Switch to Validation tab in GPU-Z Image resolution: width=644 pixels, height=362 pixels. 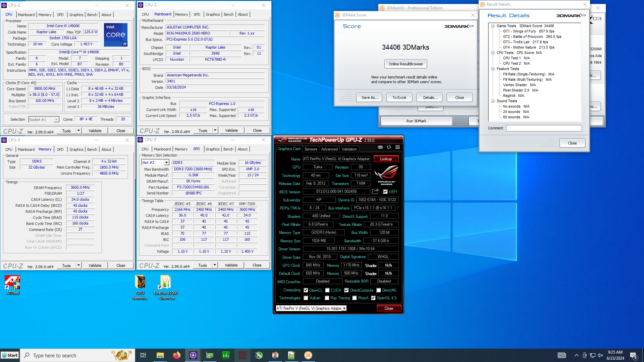point(350,149)
